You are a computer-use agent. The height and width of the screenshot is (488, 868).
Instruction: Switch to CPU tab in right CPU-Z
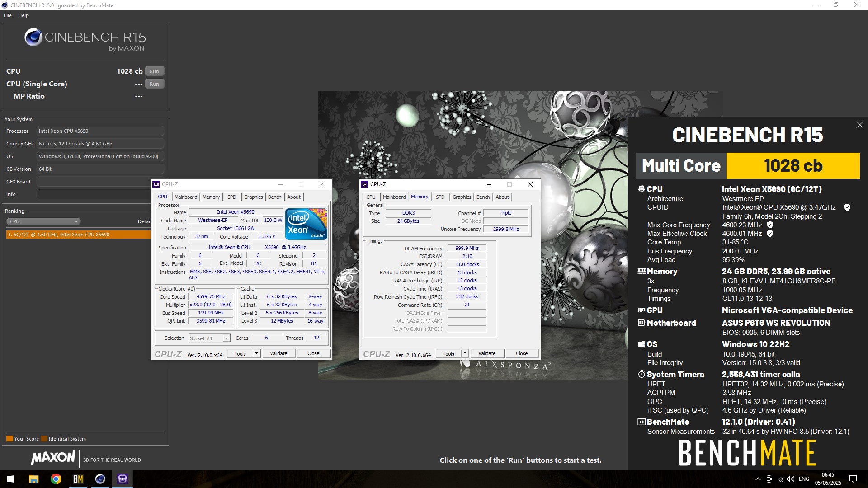tap(371, 197)
